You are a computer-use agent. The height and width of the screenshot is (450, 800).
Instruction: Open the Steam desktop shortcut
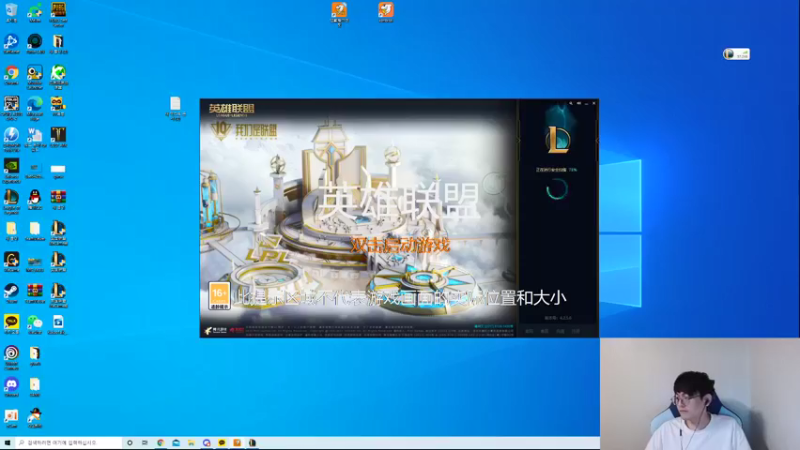11,291
